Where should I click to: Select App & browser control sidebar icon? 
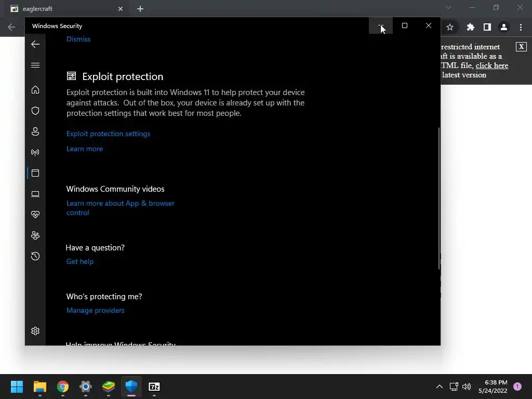coord(35,173)
